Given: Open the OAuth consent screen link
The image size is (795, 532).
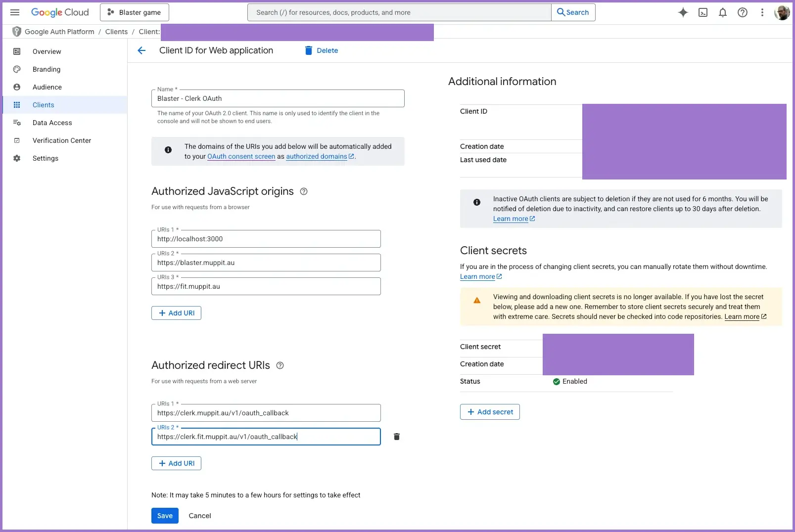Looking at the screenshot, I should click(x=241, y=156).
